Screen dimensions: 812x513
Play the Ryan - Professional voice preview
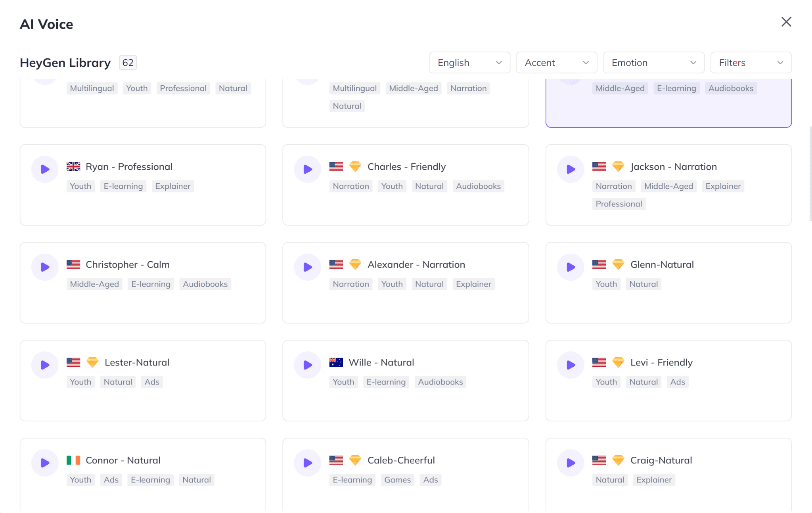pyautogui.click(x=45, y=169)
